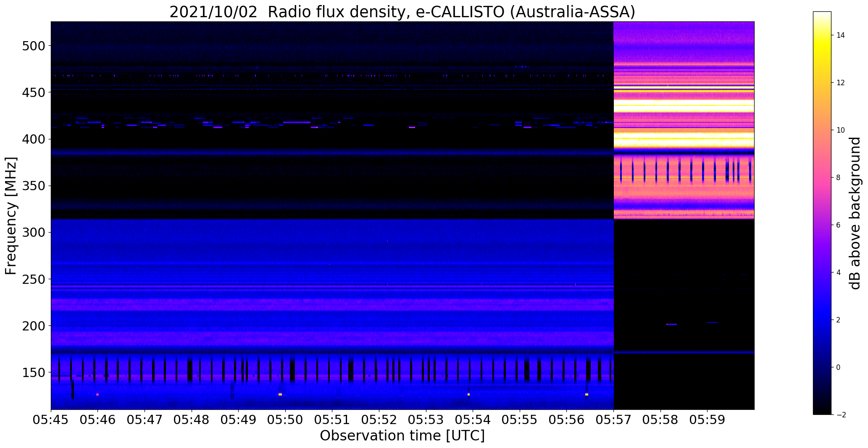Click the 250 MHz frequency tick label

[33, 279]
